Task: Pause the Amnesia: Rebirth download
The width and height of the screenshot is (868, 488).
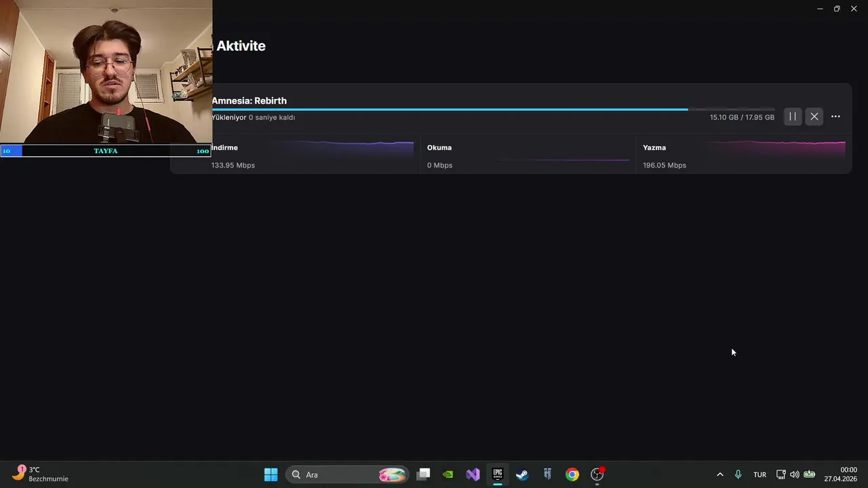Action: pos(792,117)
